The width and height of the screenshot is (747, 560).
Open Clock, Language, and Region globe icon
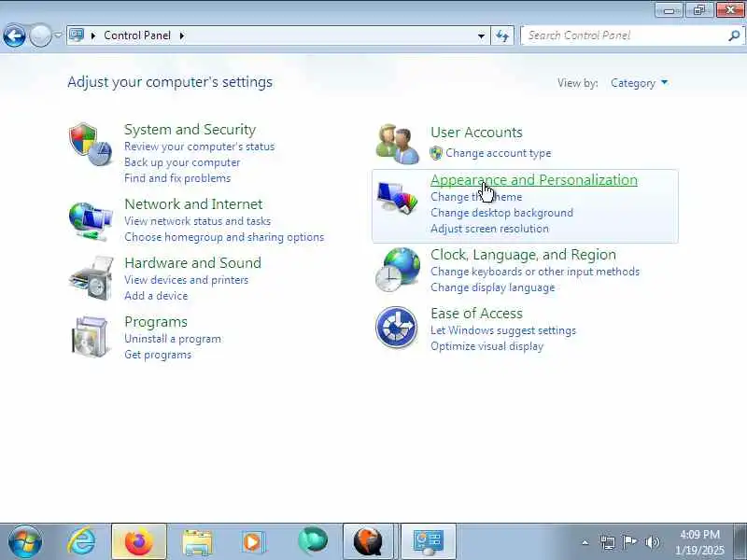(398, 270)
